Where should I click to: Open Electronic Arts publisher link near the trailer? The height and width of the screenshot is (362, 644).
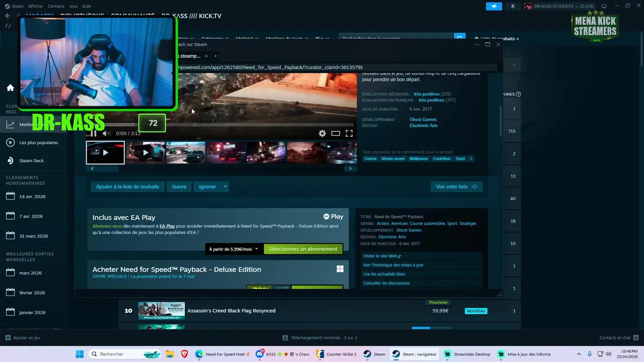424,126
